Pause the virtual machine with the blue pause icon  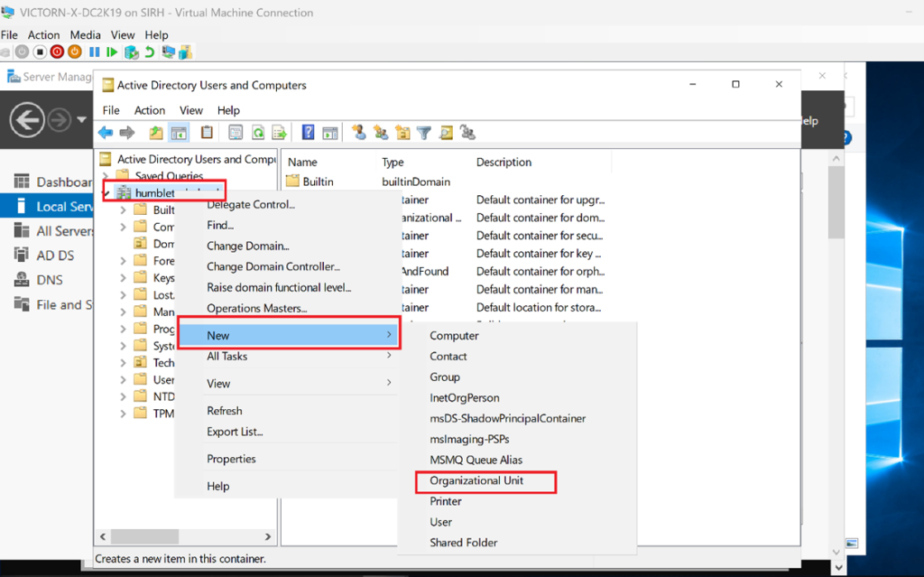(94, 51)
